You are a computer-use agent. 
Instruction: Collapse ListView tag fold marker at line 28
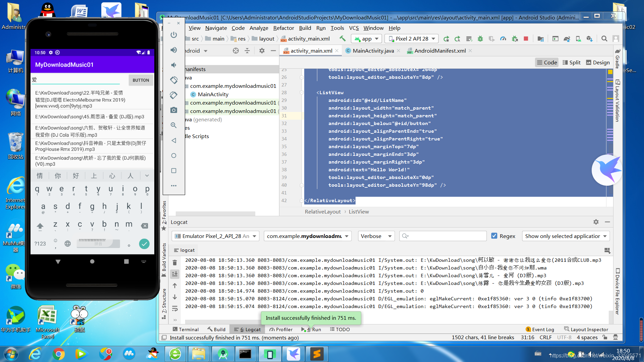pos(302,93)
